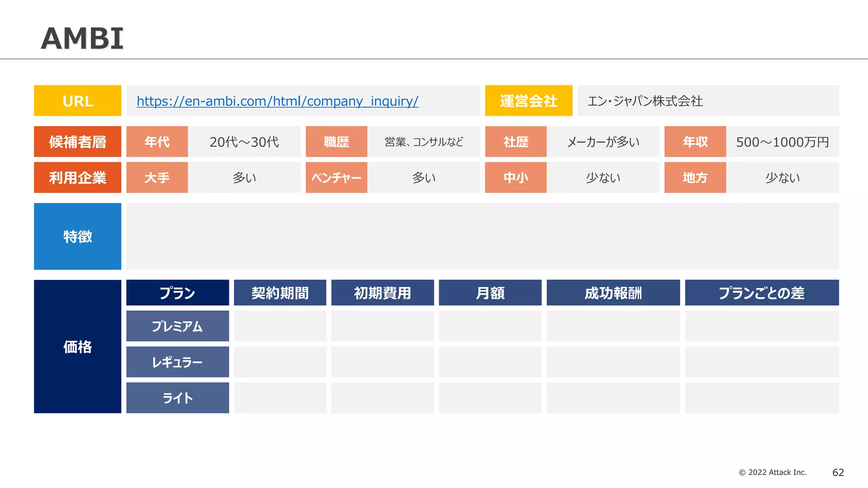Click the レギュラー 月額 empty cell

[x=490, y=362]
